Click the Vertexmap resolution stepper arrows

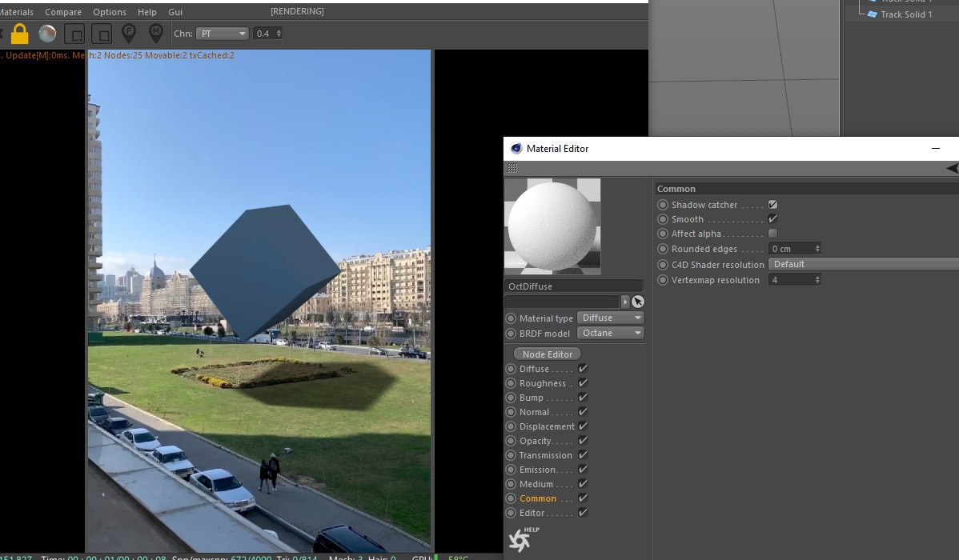coord(817,280)
